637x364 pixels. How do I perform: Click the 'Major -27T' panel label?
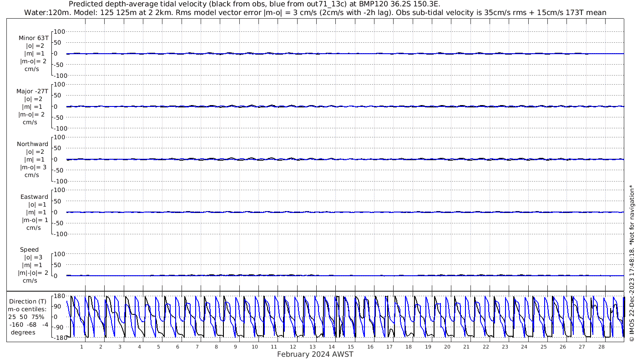tap(32, 91)
